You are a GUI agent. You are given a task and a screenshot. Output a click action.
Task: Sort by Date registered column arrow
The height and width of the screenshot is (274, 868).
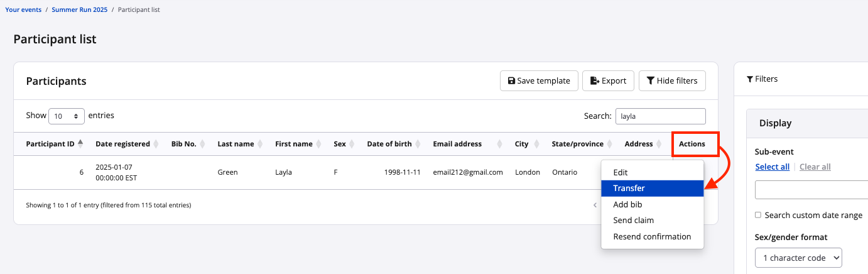tap(156, 144)
